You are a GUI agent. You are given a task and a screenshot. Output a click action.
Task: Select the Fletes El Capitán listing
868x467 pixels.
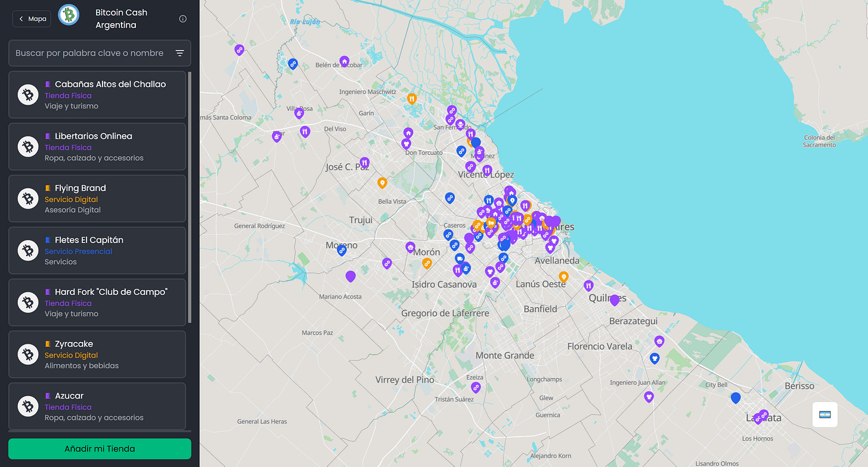tap(97, 250)
